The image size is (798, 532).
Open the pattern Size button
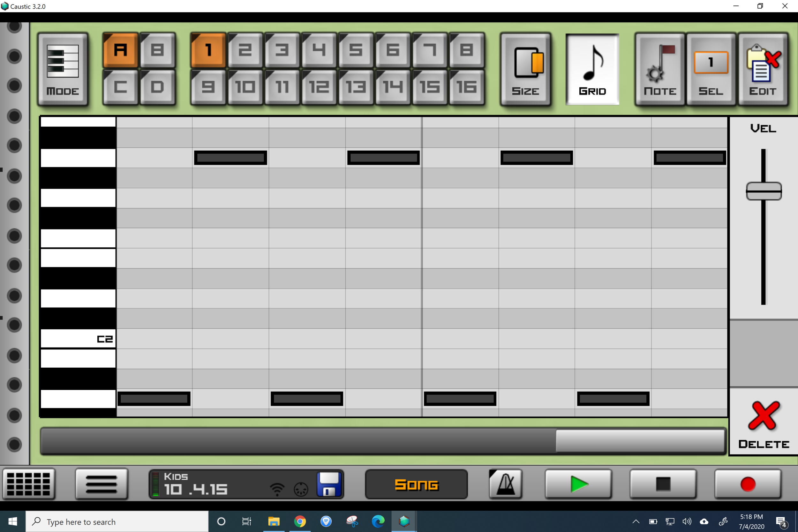(525, 69)
